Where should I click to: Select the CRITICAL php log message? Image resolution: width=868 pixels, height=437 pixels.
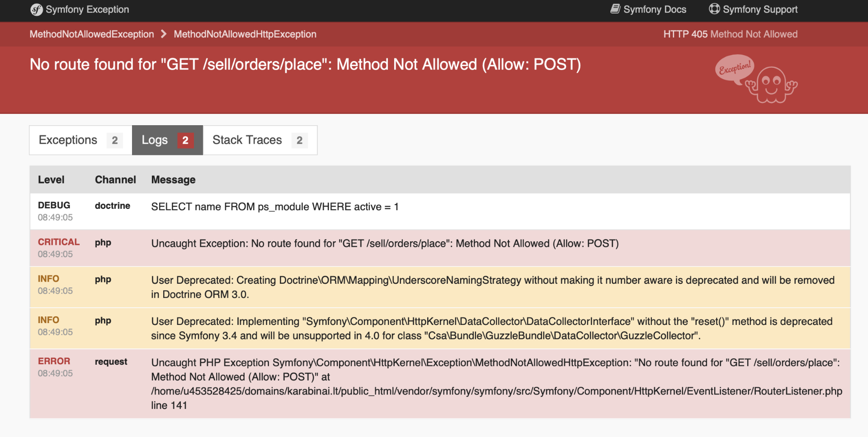click(385, 244)
